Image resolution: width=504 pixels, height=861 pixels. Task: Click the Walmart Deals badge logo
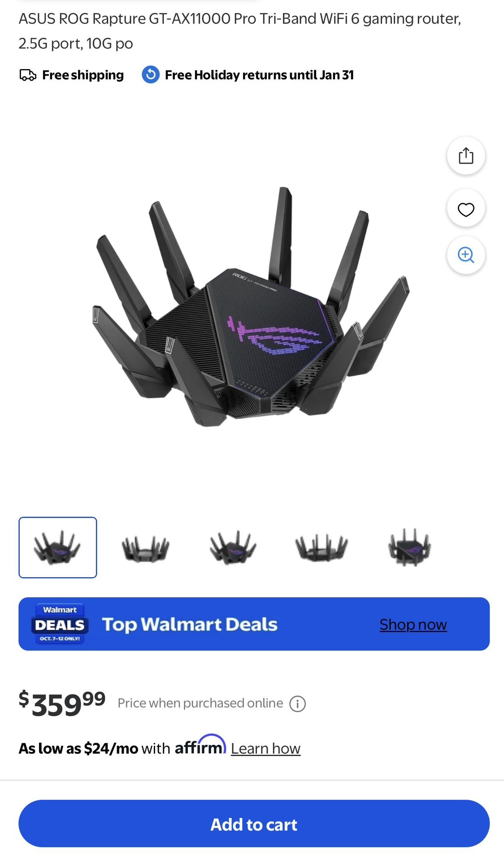pos(60,624)
